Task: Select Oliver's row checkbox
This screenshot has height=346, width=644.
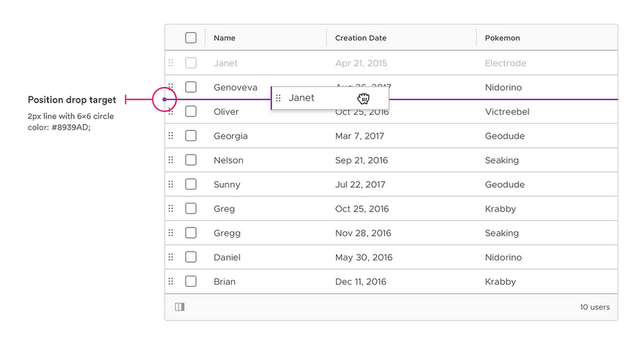Action: click(190, 111)
